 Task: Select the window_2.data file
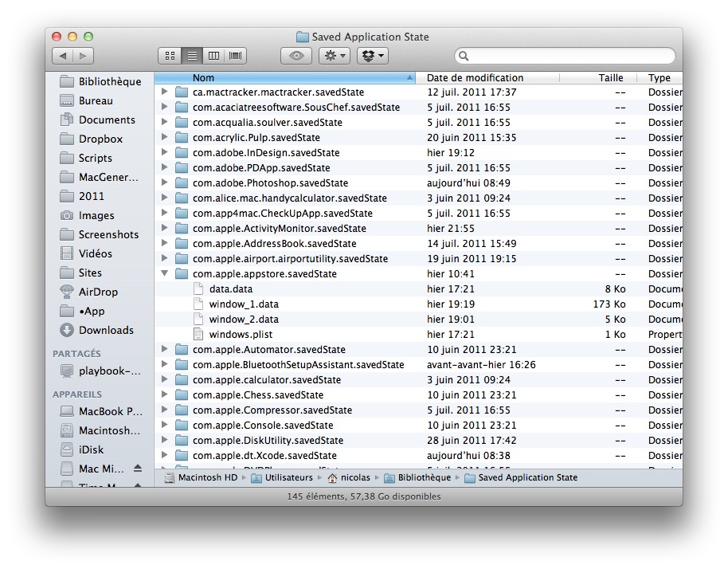tap(418, 319)
